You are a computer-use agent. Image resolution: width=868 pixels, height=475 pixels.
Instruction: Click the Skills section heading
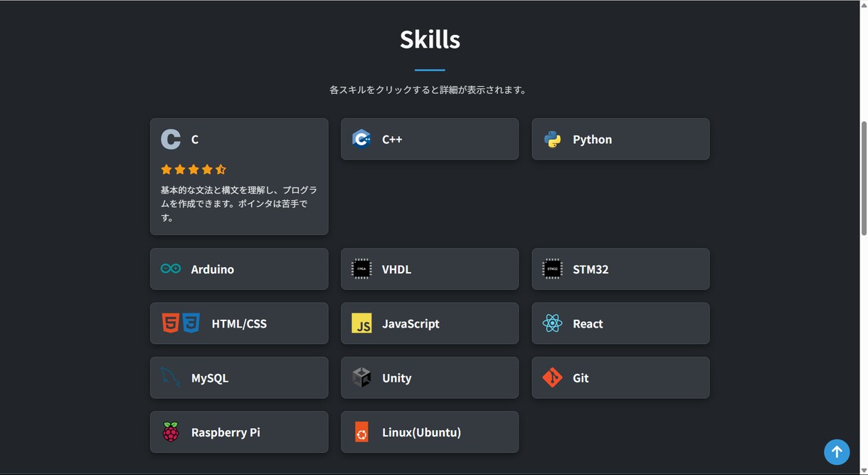point(430,39)
